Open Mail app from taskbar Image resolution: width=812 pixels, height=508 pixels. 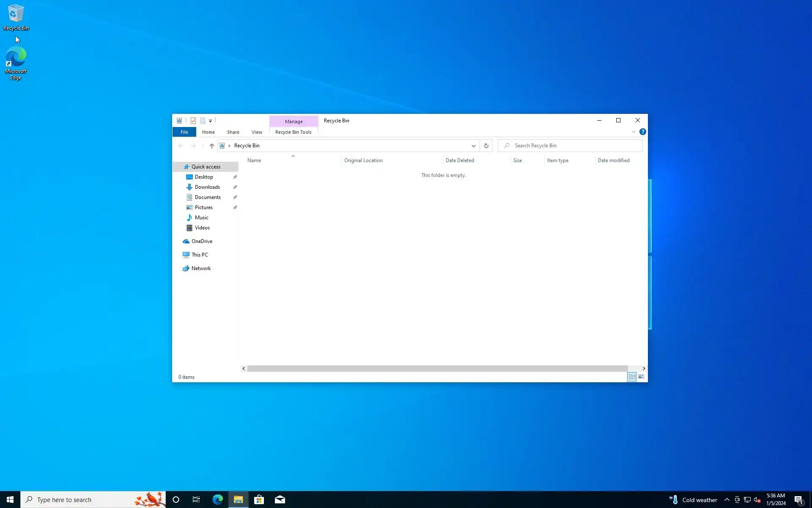(280, 500)
